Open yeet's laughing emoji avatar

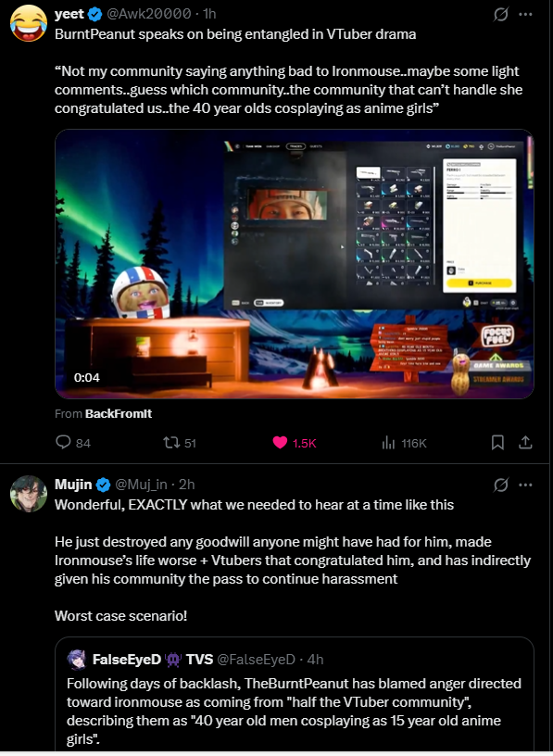[x=29, y=23]
